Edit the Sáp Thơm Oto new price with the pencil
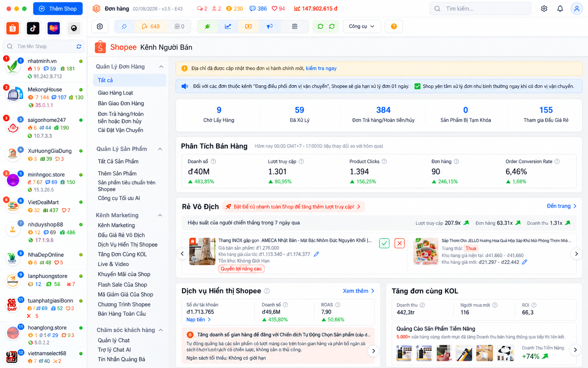588x368 pixels. pos(525,262)
